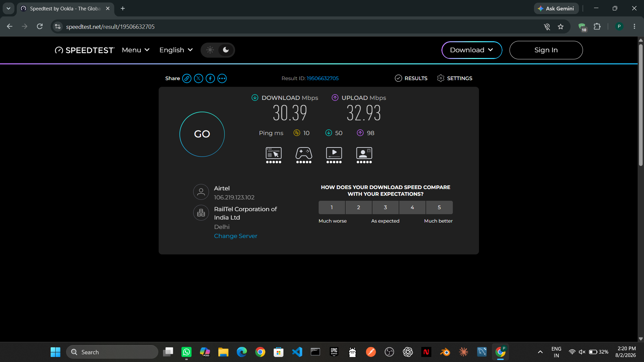The width and height of the screenshot is (644, 362).
Task: Click the Speedtest logo
Action: [85, 50]
